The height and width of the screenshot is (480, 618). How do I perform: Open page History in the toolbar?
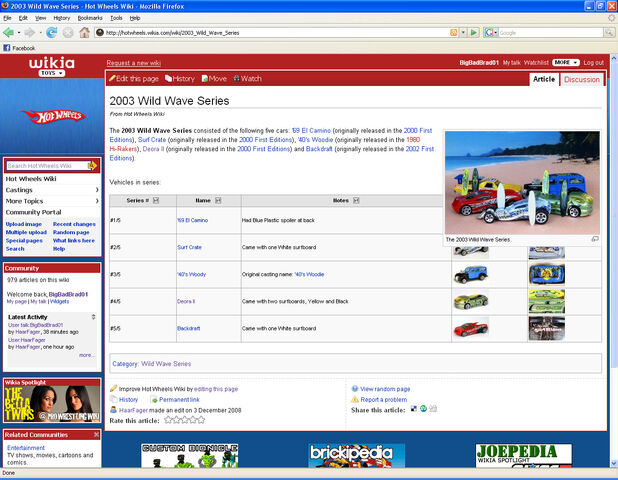click(180, 79)
